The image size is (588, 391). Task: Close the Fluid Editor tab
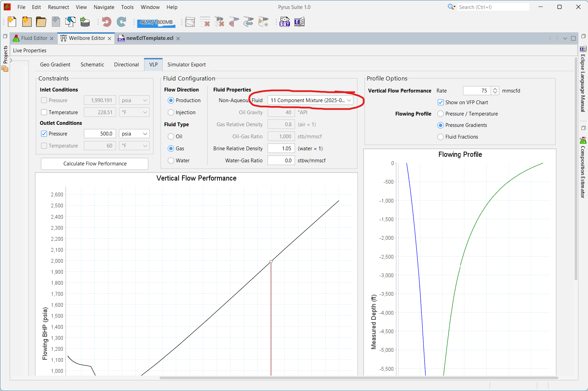(52, 39)
